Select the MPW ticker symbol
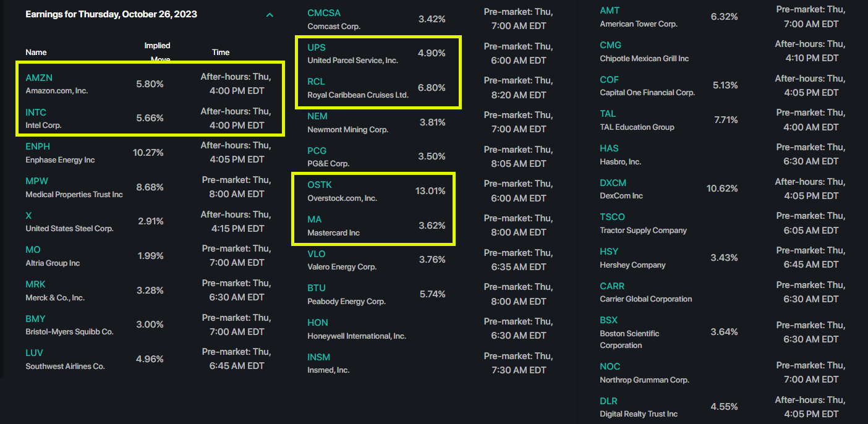 [36, 181]
